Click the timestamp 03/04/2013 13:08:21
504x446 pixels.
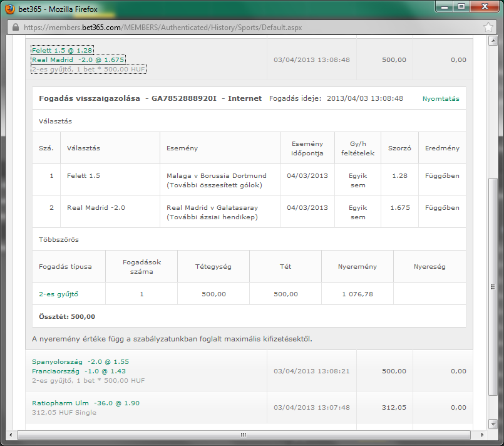click(x=311, y=371)
